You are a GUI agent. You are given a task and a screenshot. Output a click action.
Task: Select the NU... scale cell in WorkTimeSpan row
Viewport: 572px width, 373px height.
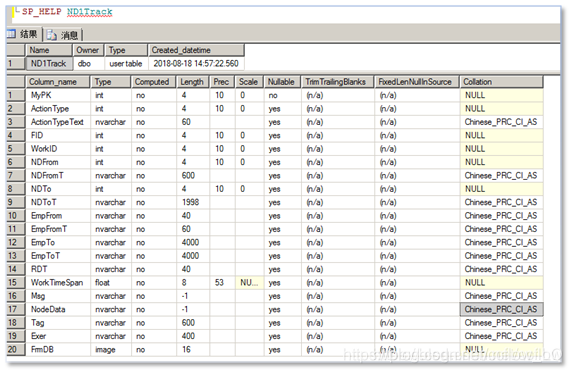coord(250,282)
